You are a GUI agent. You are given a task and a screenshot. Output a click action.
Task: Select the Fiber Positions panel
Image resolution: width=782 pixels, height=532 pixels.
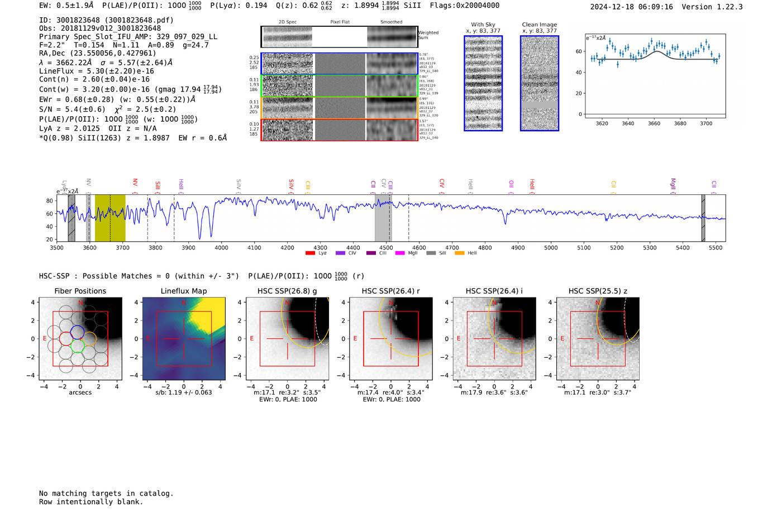pyautogui.click(x=80, y=339)
